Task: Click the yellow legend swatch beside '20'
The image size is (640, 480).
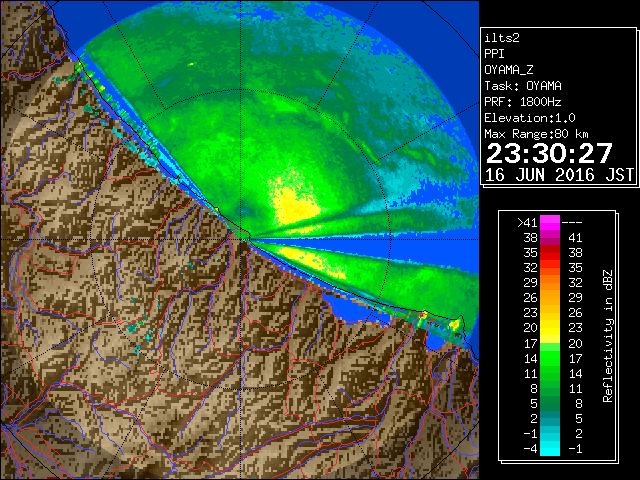Action: click(x=550, y=328)
